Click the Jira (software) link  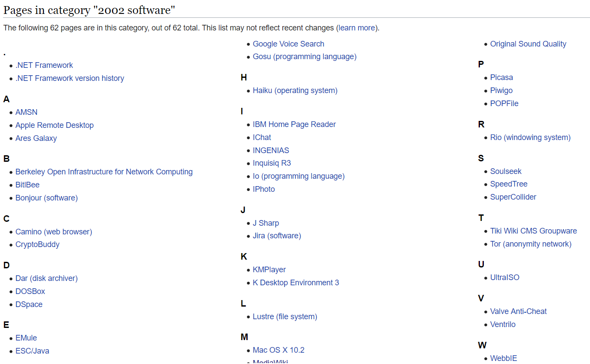[x=277, y=236]
